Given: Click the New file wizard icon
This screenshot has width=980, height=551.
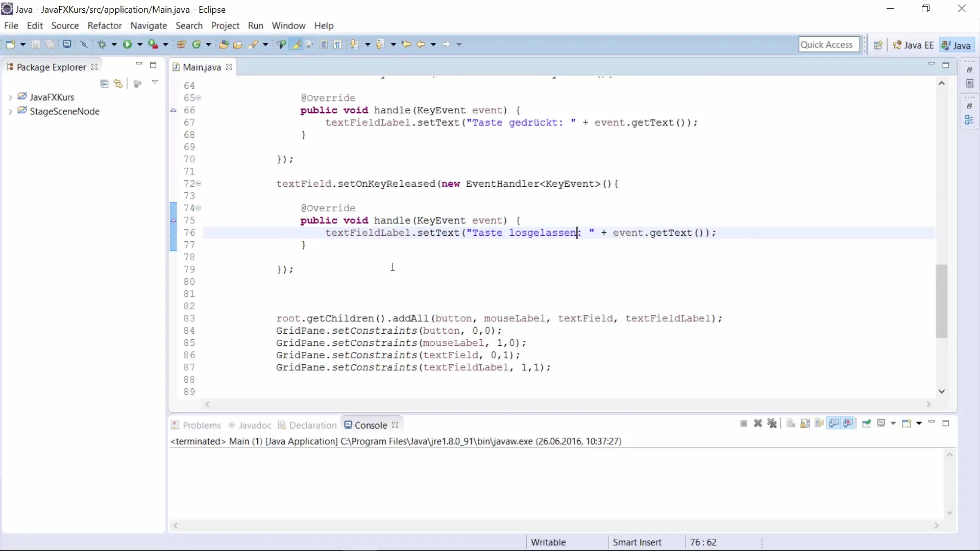Looking at the screenshot, I should click(10, 44).
